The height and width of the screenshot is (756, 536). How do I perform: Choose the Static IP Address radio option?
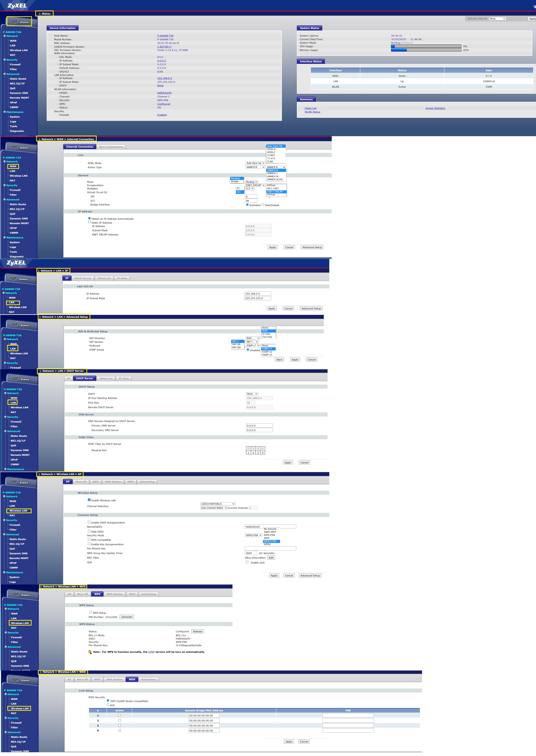click(x=89, y=222)
